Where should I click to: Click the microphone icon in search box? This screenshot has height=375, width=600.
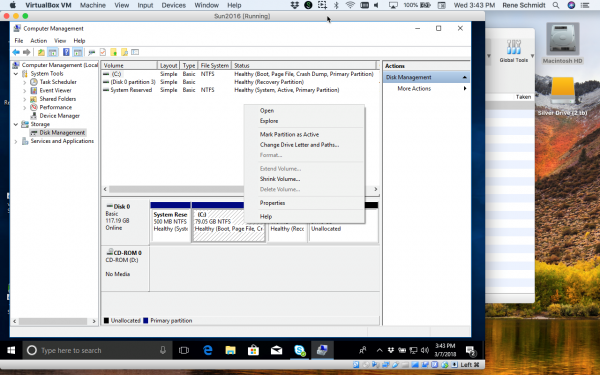pyautogui.click(x=163, y=350)
